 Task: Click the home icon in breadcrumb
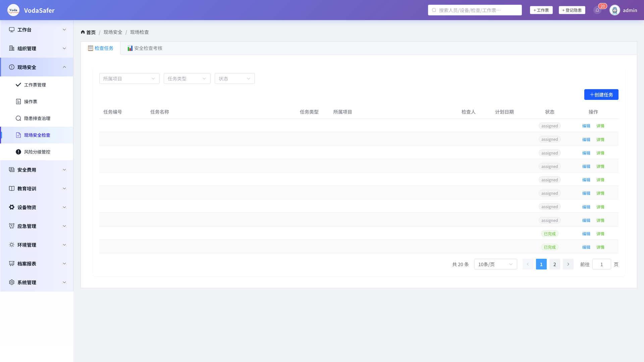click(x=83, y=32)
